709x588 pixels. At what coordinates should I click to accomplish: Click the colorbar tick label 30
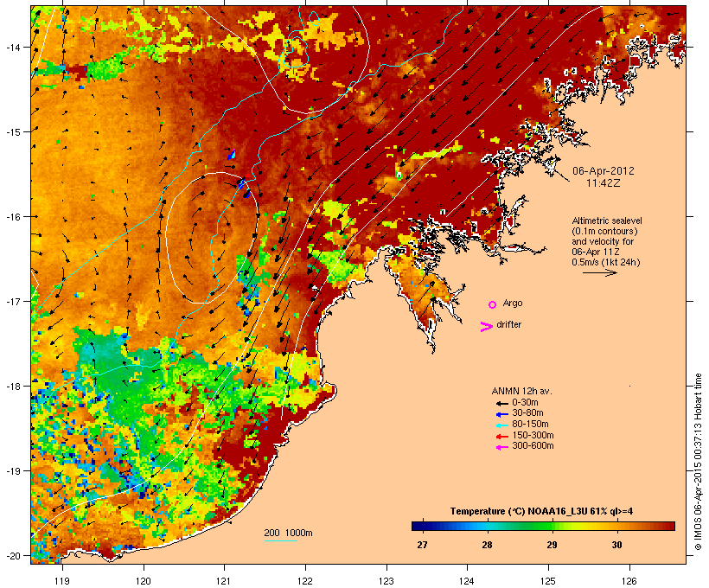coord(616,545)
